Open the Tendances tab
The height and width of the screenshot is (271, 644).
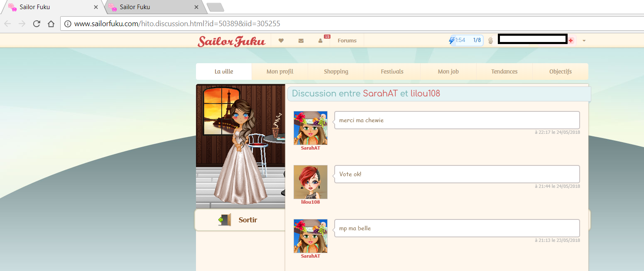tap(504, 71)
